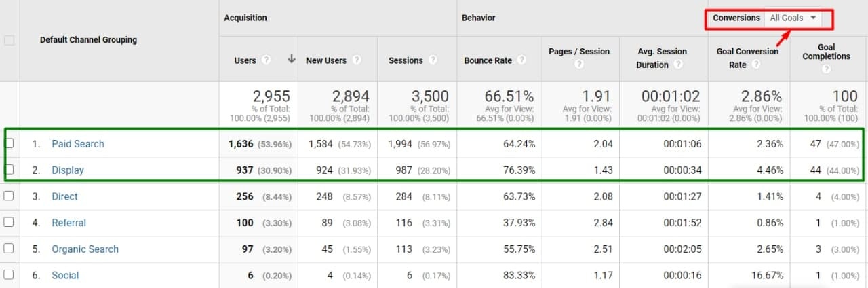Click the Sessions column help icon

[x=432, y=60]
